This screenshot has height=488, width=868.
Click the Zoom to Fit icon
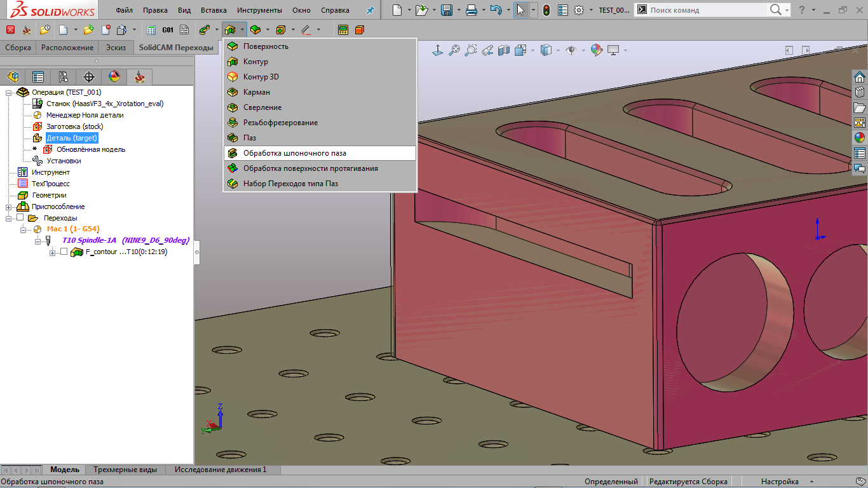pos(454,51)
